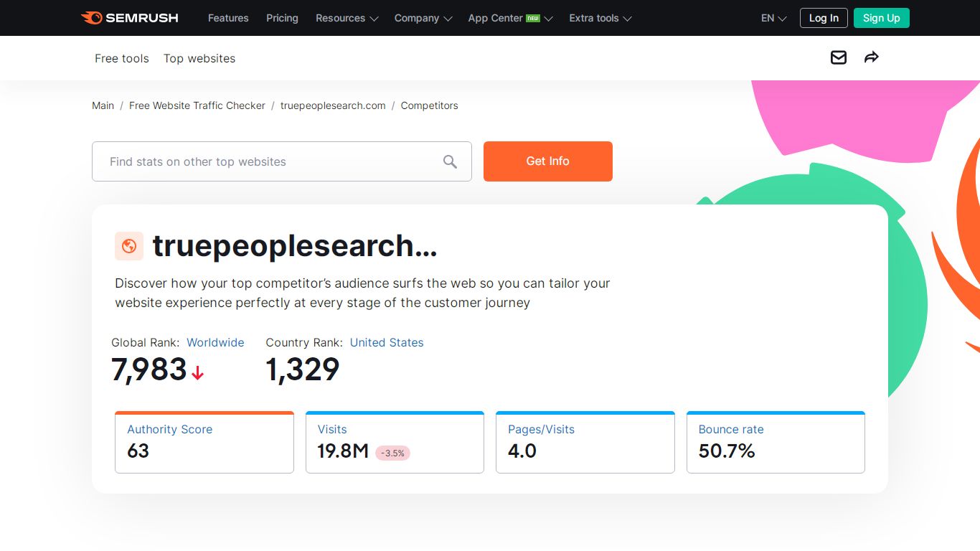Open truepeoplesearch.com breadcrumb link

tap(333, 105)
